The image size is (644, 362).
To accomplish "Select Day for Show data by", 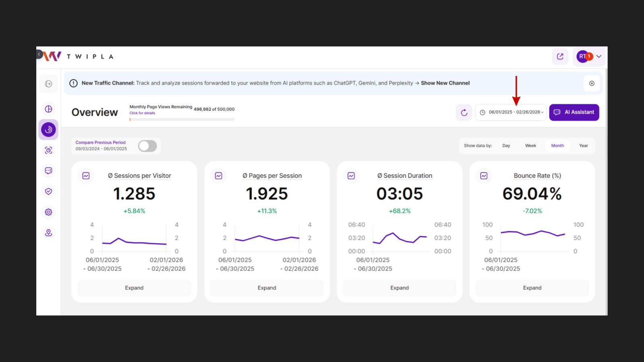I will [x=506, y=146].
